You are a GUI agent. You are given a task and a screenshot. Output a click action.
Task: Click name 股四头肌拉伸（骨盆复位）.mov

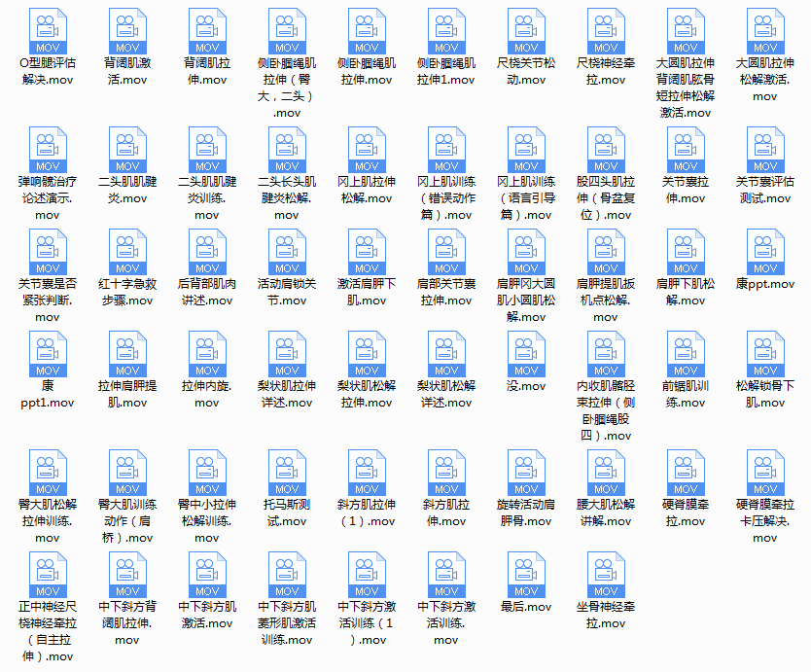click(606, 198)
